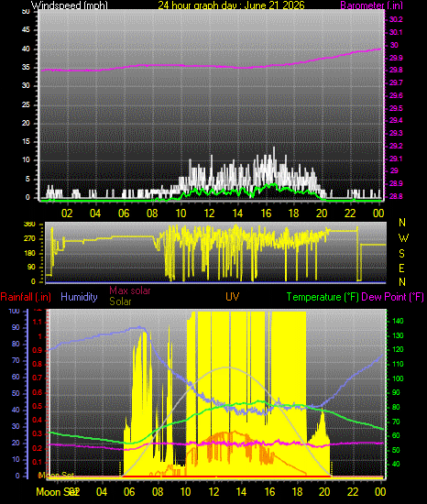The image size is (427, 504).
Task: Click the "45" windspeed axis value
Action: [26, 30]
